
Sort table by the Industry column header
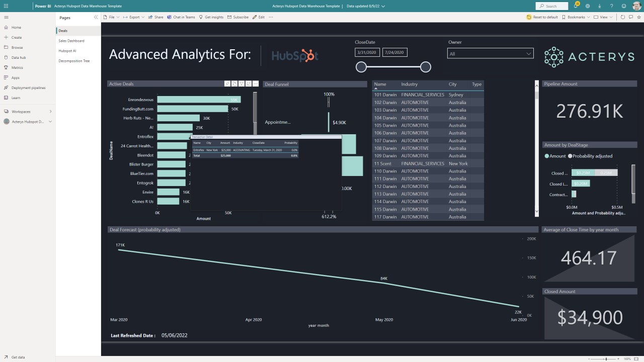[410, 84]
